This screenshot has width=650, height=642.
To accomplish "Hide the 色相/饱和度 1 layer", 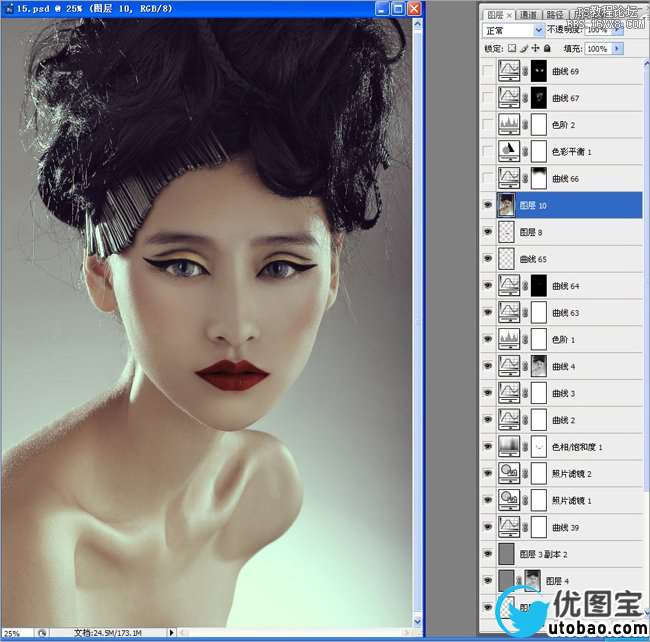I will pyautogui.click(x=488, y=447).
